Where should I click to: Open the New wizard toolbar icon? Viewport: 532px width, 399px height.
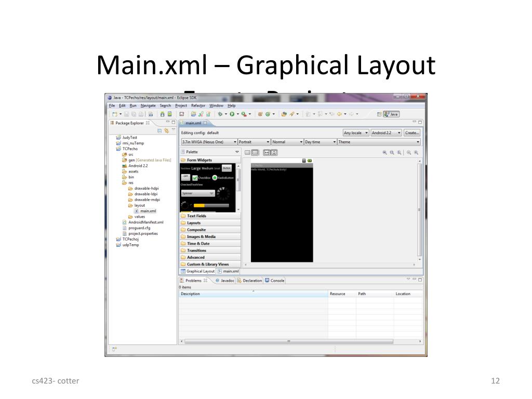(x=115, y=114)
